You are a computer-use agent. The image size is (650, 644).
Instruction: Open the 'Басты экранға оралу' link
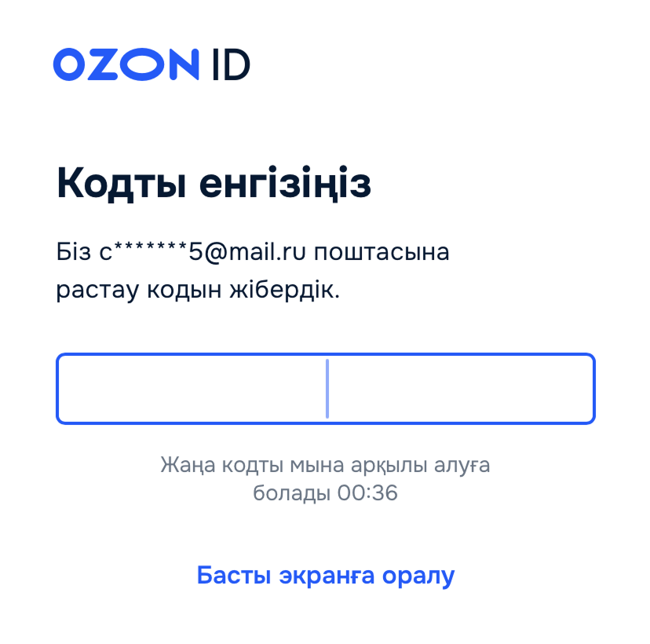click(x=326, y=576)
